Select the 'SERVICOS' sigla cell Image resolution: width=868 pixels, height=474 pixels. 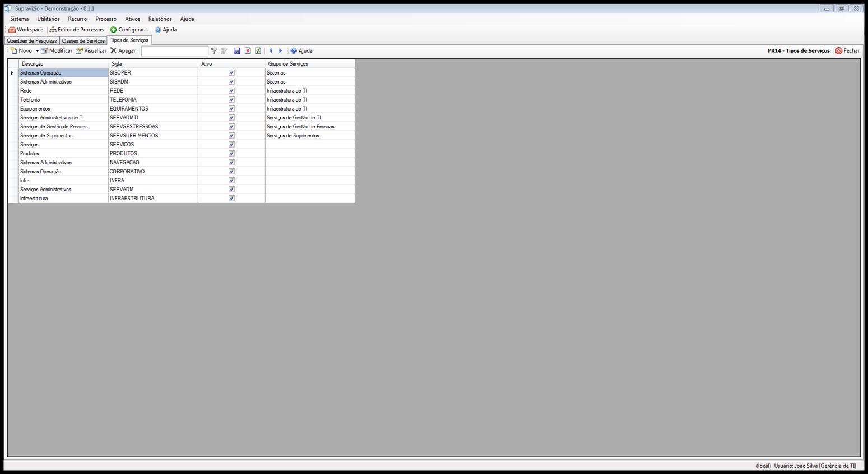[153, 145]
